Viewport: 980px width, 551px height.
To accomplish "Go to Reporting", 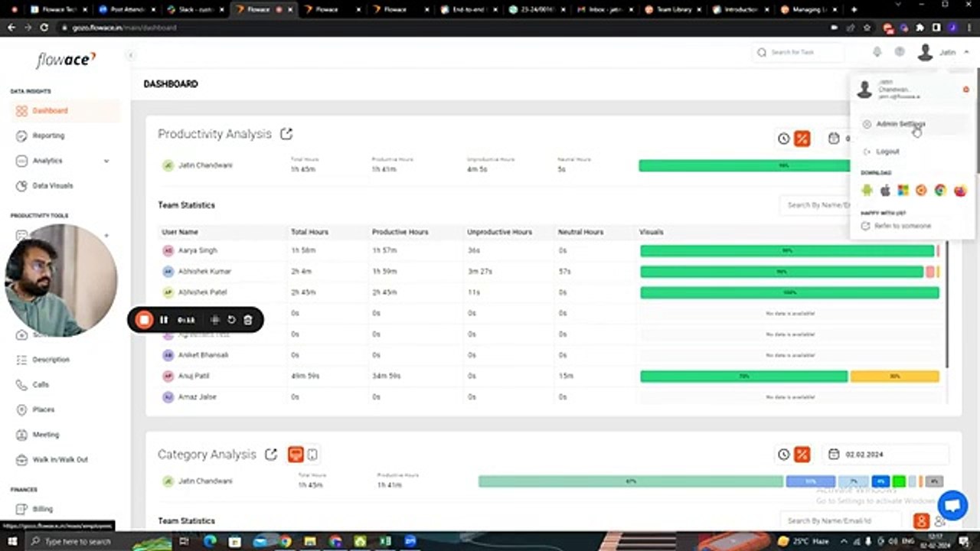I will click(48, 135).
